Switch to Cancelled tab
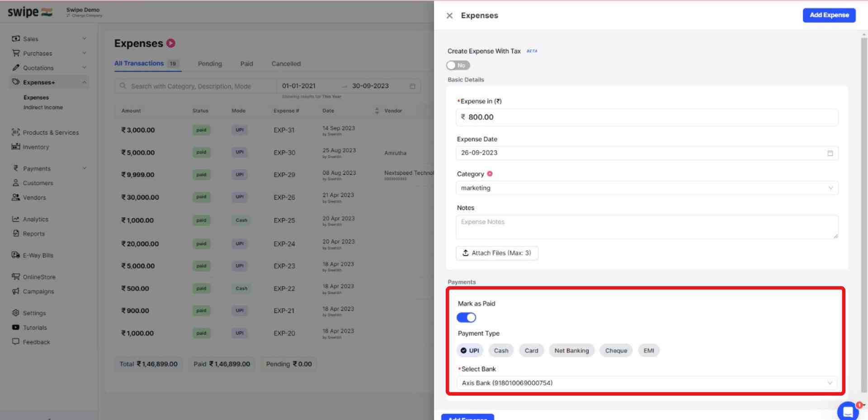 286,64
